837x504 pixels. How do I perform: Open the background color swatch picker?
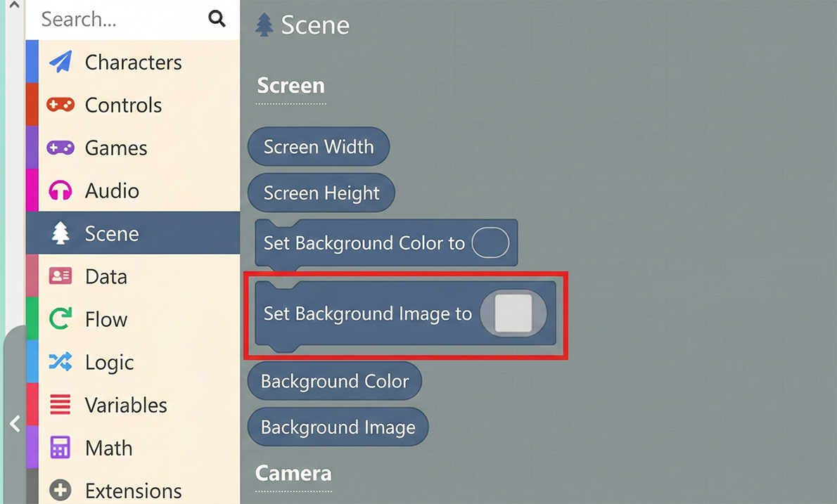490,243
